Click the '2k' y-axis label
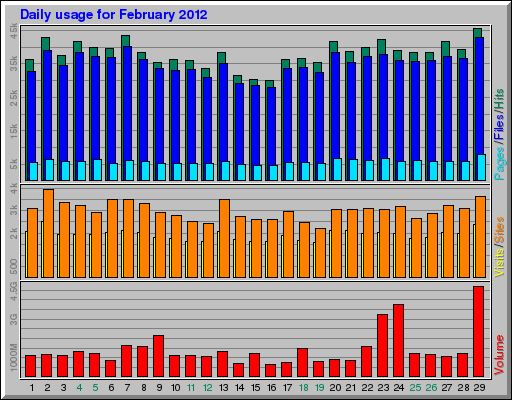Image resolution: width=512 pixels, height=400 pixels. coord(14,234)
